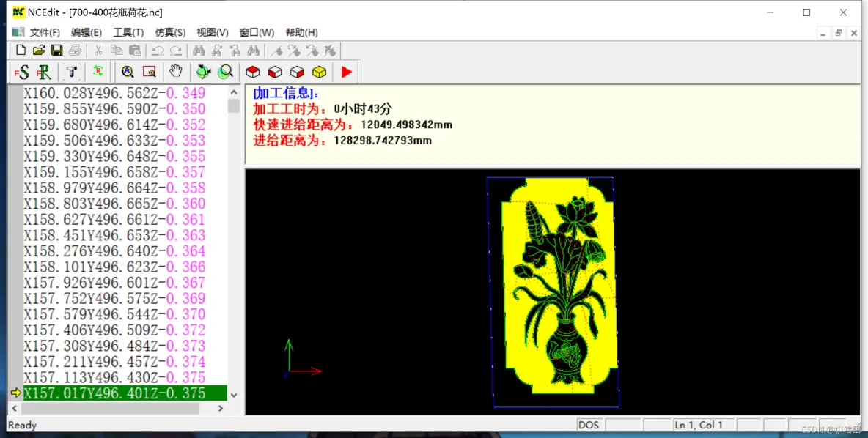This screenshot has height=438, width=868.
Task: Open the 视图(V) menu
Action: point(213,33)
